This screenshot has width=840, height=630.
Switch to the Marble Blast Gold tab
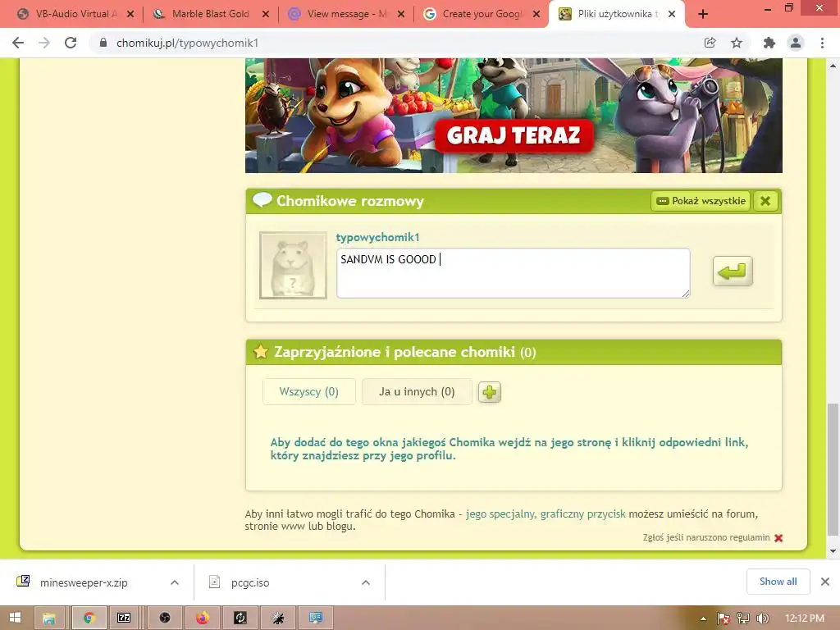point(209,15)
